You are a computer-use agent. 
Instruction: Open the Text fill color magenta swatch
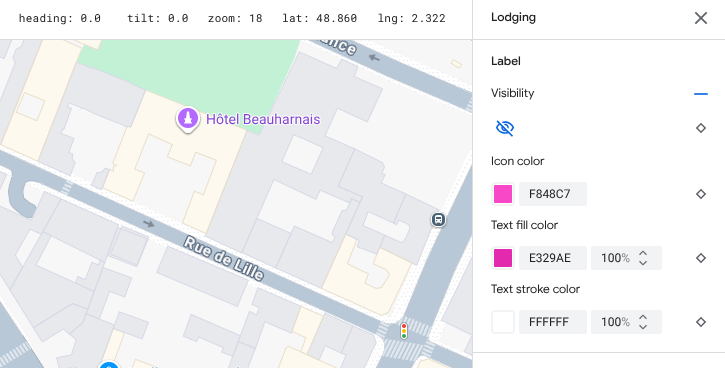point(503,258)
